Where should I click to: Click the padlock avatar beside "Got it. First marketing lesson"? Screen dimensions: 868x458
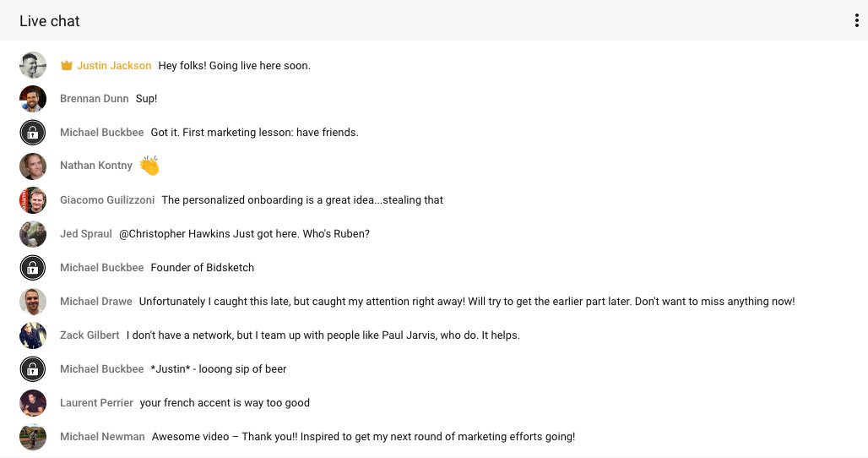click(33, 133)
